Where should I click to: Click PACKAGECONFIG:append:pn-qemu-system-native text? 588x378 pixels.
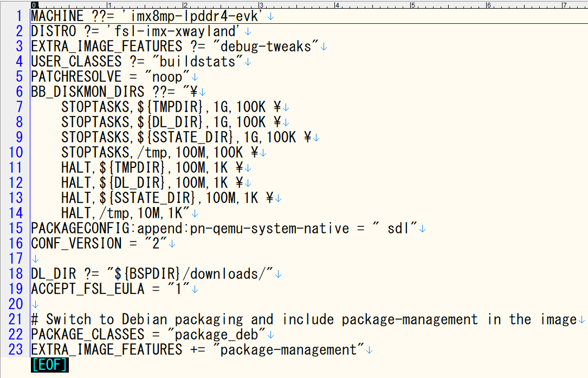[x=190, y=229]
